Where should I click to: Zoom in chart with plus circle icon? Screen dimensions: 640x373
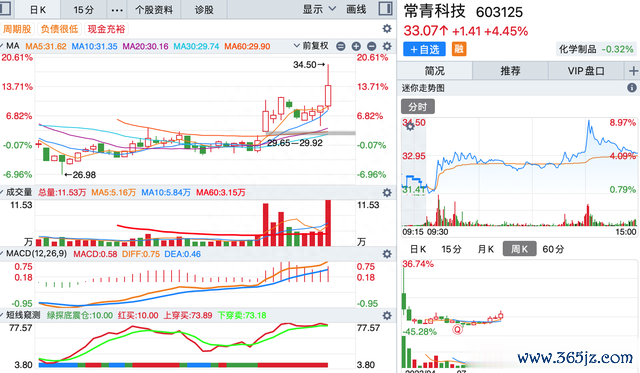point(356,46)
